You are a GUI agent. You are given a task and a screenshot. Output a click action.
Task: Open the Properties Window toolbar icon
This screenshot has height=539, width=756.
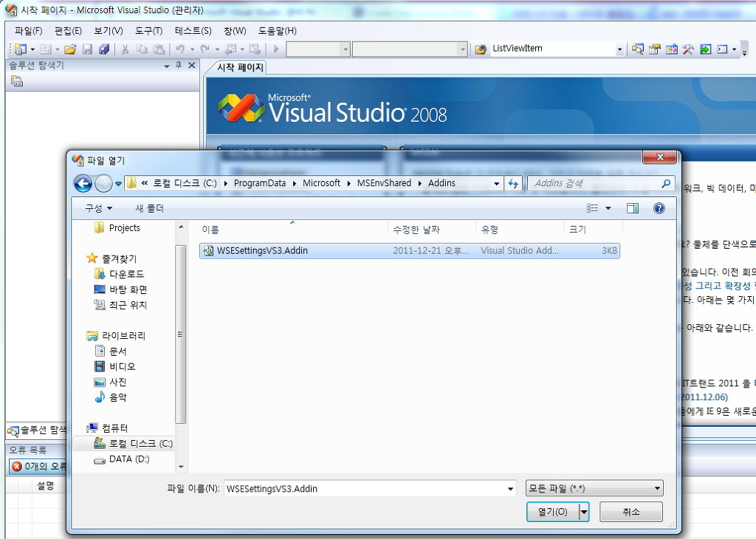655,49
